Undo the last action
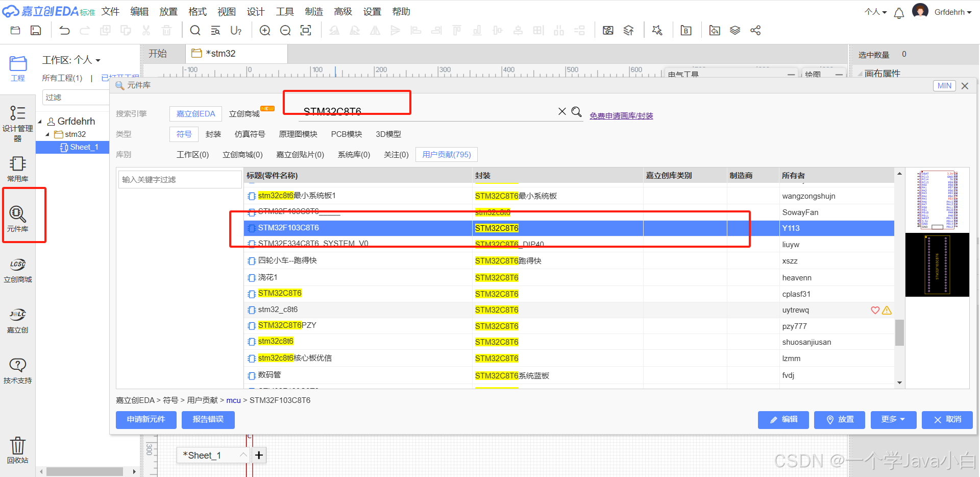Screen dimensions: 980x477 [64, 31]
